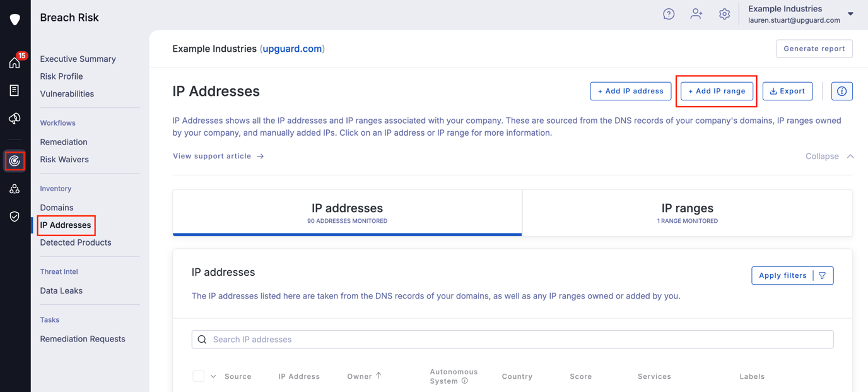This screenshot has width=868, height=392.
Task: Open Risk Waivers
Action: coord(64,160)
